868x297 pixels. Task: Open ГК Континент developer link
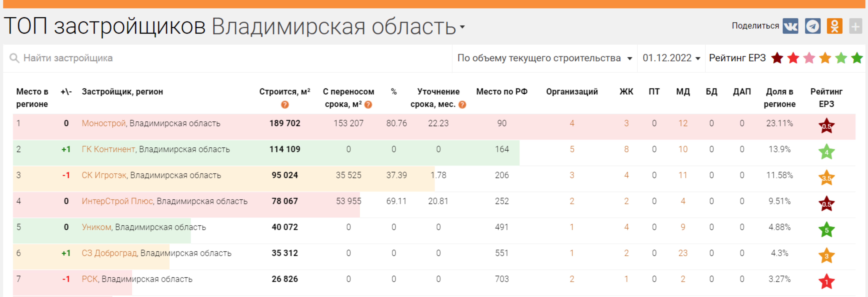[108, 149]
